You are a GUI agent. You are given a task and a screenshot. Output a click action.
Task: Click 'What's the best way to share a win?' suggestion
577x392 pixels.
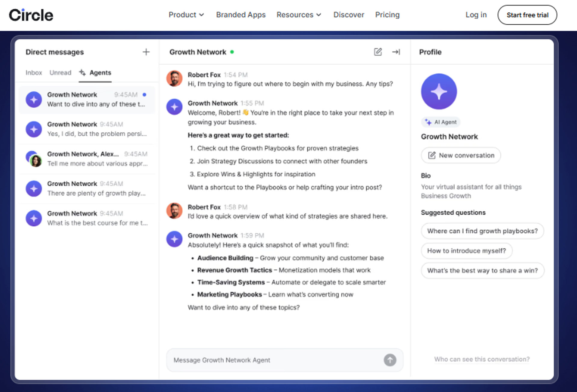tap(482, 271)
